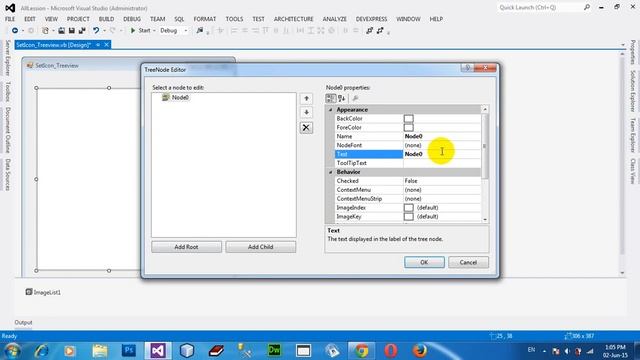Click the Quick Launch search magnifier icon
The image size is (640, 360).
click(587, 7)
